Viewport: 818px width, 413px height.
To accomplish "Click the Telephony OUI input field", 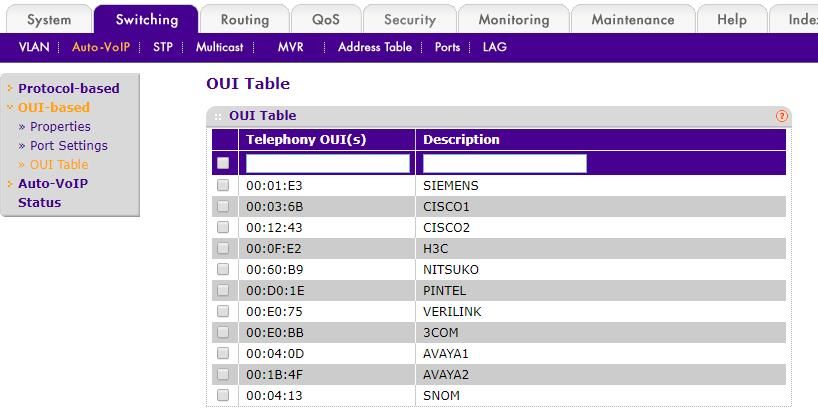I will (x=328, y=163).
